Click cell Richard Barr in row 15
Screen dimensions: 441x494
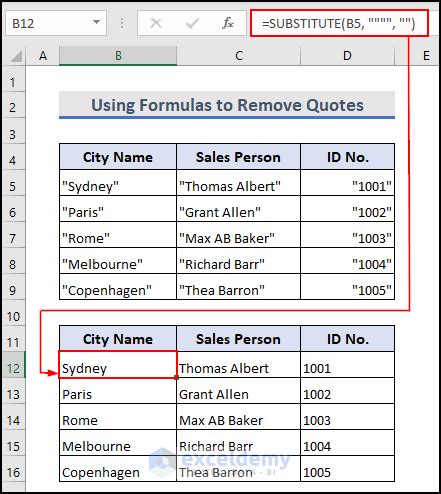239,443
